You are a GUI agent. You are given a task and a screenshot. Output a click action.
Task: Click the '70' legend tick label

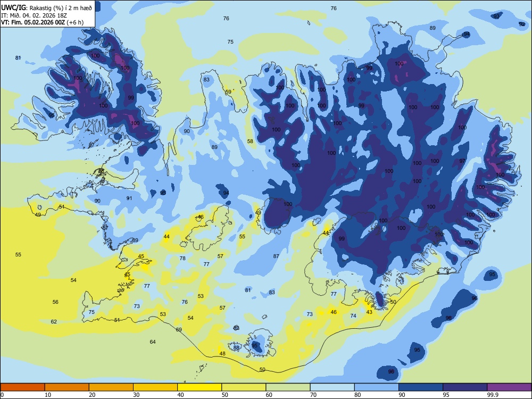(x=313, y=395)
